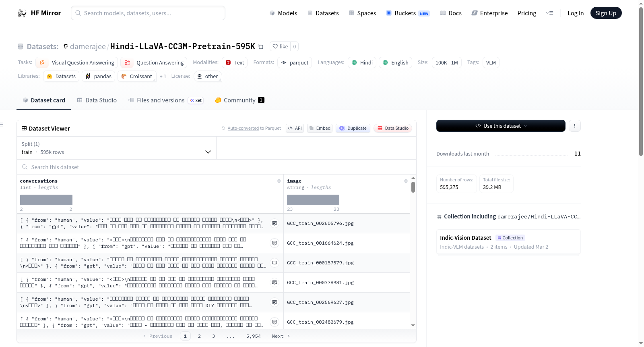Open Datasets in the top navigation
Screen dimensions: 644x347
(323, 13)
